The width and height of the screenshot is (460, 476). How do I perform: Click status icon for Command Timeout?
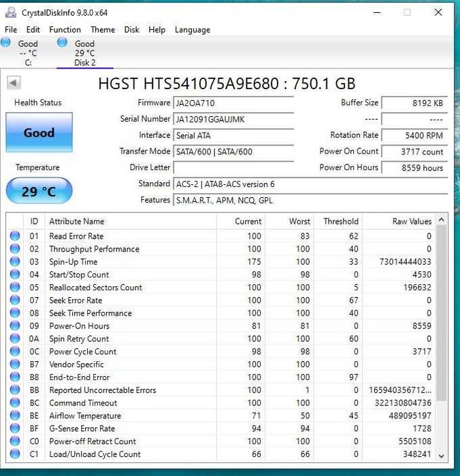tap(15, 403)
